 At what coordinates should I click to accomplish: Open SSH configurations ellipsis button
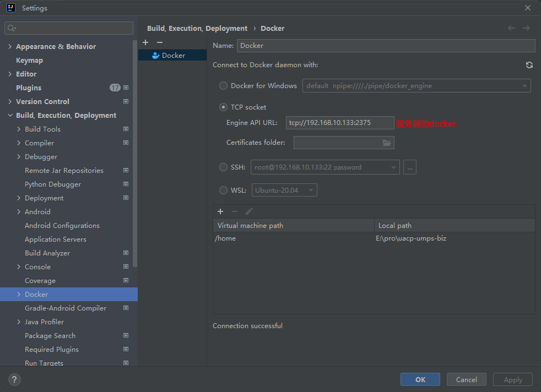pyautogui.click(x=410, y=167)
